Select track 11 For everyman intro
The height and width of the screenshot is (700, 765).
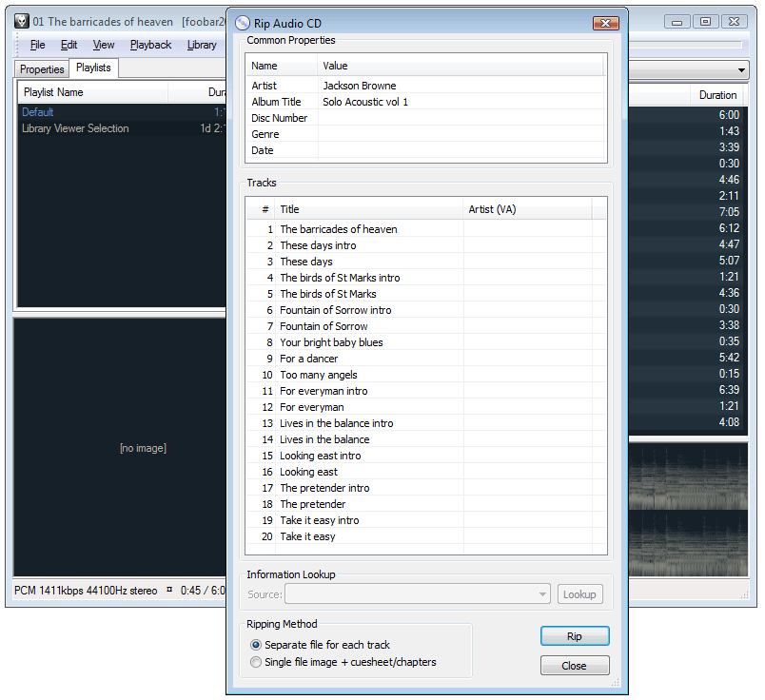coord(426,391)
